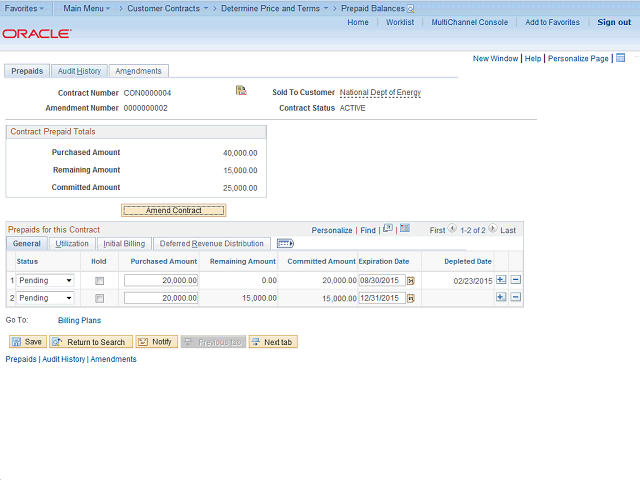
Task: Open calendar for 12/31/2015 expiration date
Action: pyautogui.click(x=411, y=298)
